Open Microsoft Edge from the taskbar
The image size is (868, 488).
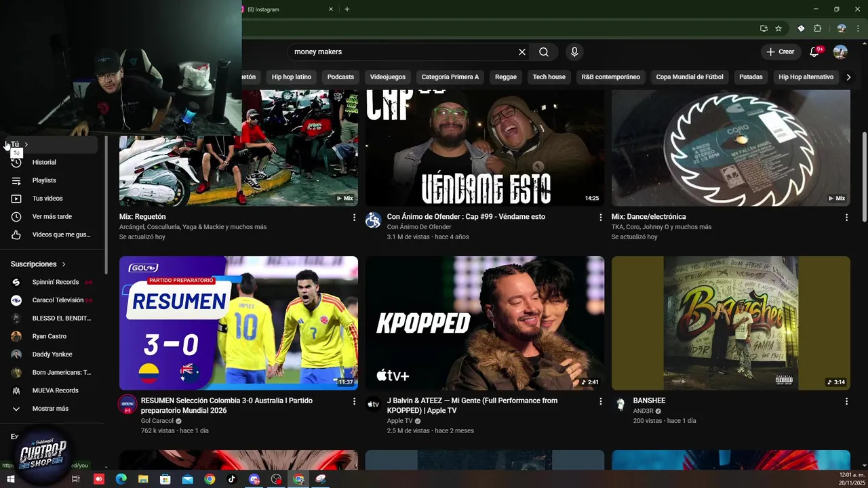pyautogui.click(x=121, y=479)
